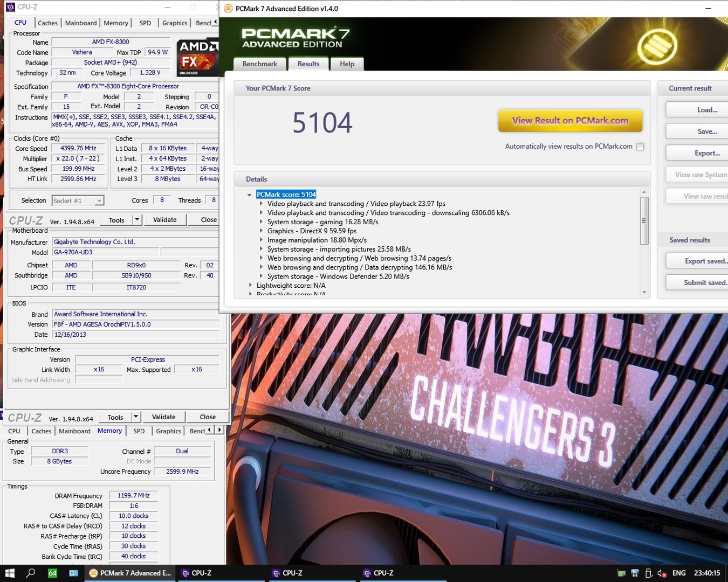Expand 'Web browsing 13.74 pages/s' row

[x=262, y=259]
